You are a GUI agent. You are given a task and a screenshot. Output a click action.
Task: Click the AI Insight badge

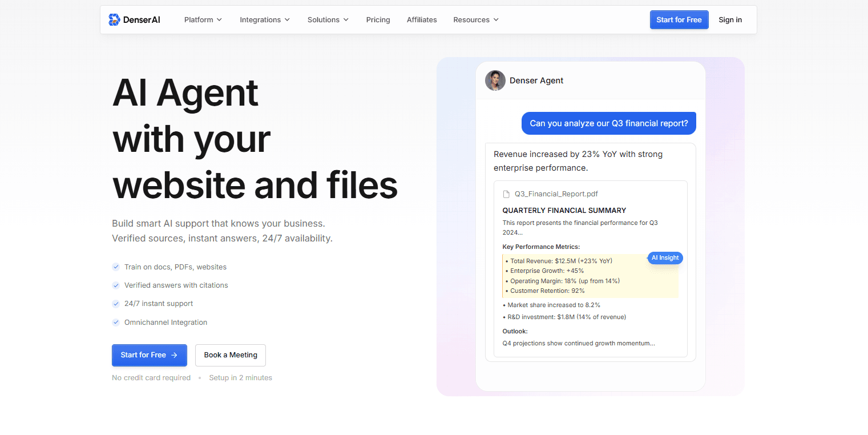pyautogui.click(x=665, y=258)
